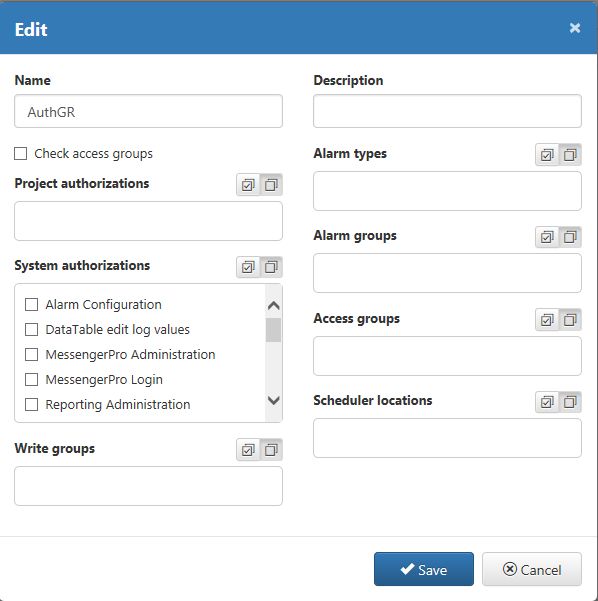Screen dimensions: 598x601
Task: Cancel editing the dialog
Action: pos(532,569)
